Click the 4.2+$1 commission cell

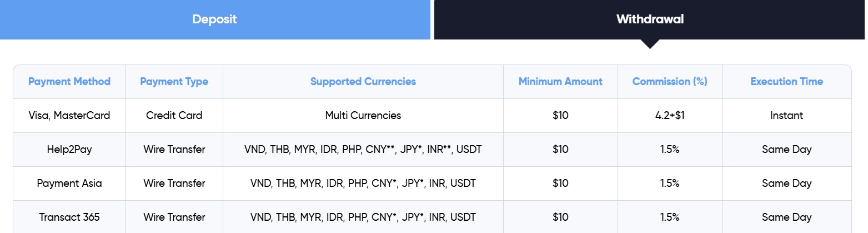669,116
